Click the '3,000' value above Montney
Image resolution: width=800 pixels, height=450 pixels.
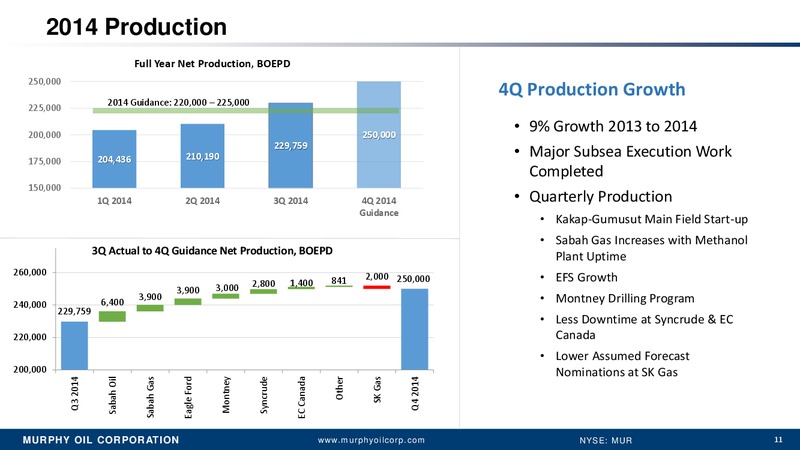click(227, 288)
